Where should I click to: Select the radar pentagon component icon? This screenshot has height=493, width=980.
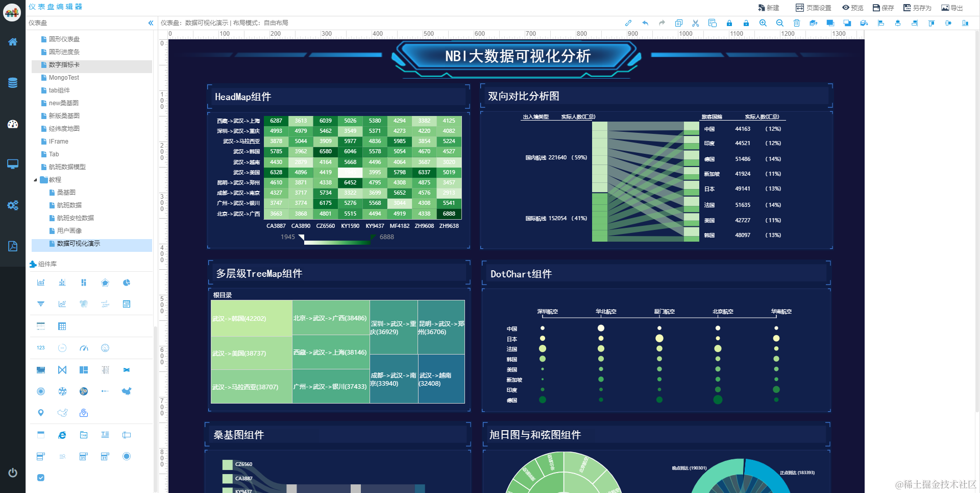105,283
